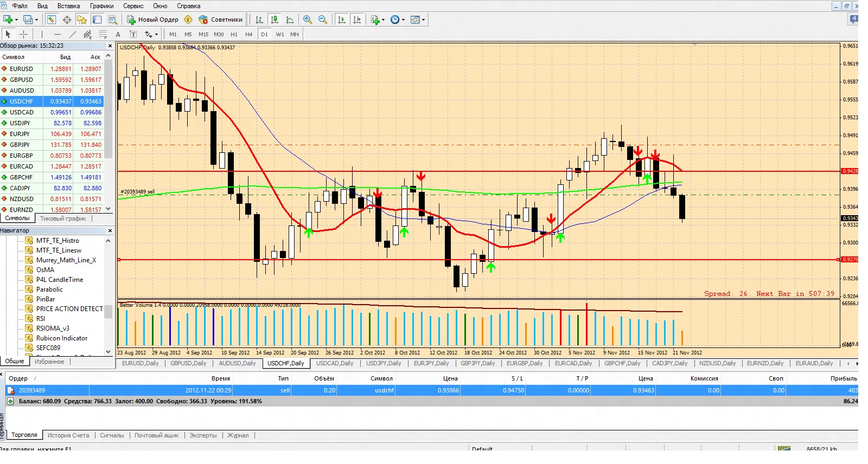Toggle Советники expert advisors button
868x464 pixels.
[221, 20]
